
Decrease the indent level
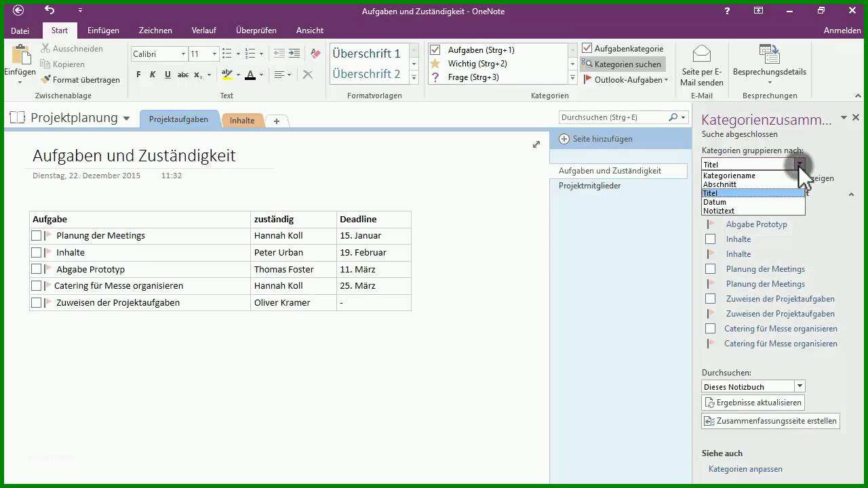point(279,54)
